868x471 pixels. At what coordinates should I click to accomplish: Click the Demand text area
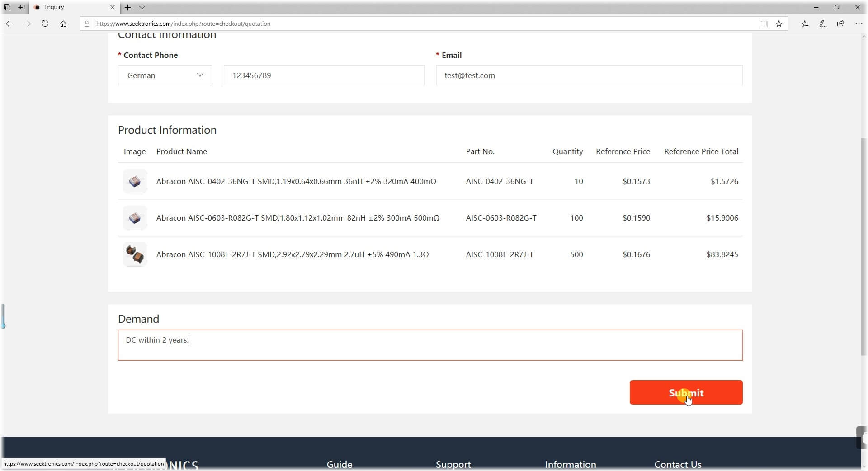[x=430, y=345]
